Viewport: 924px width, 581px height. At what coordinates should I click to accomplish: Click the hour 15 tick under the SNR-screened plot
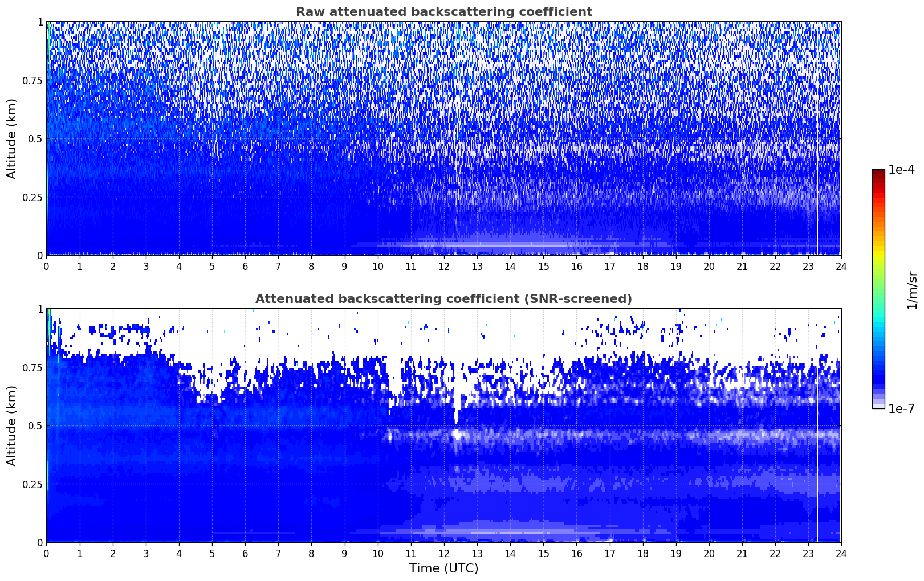coord(543,553)
